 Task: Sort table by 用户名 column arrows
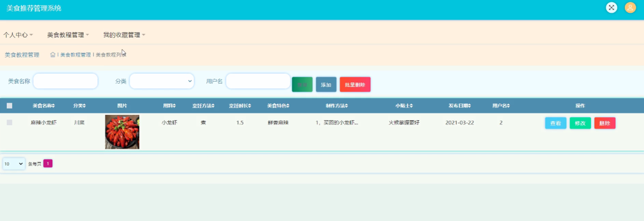[508, 106]
